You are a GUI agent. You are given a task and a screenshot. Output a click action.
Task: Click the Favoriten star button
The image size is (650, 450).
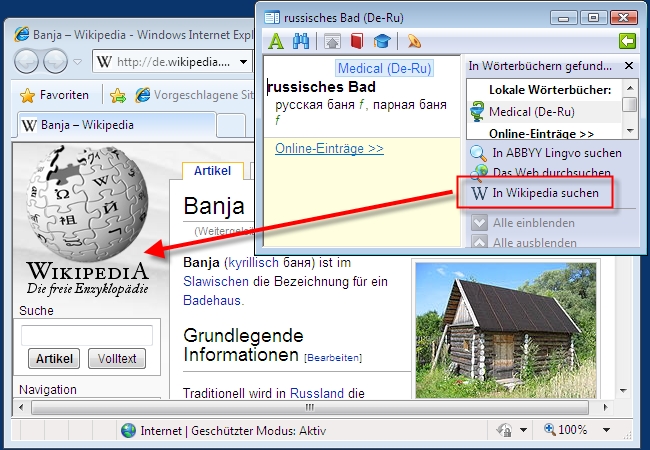[x=54, y=95]
